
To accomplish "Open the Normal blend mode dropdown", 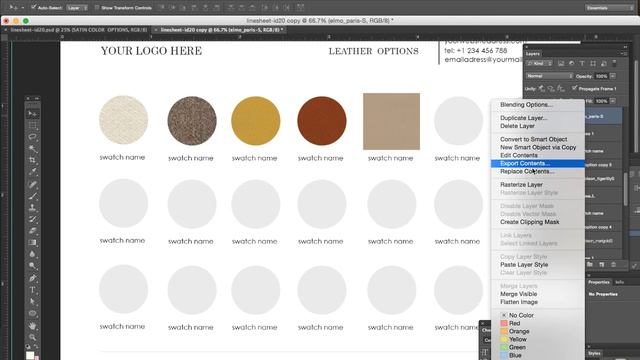I will 549,76.
